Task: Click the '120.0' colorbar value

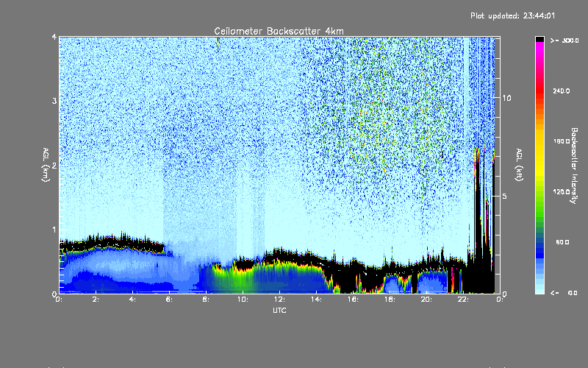Action: (x=562, y=192)
